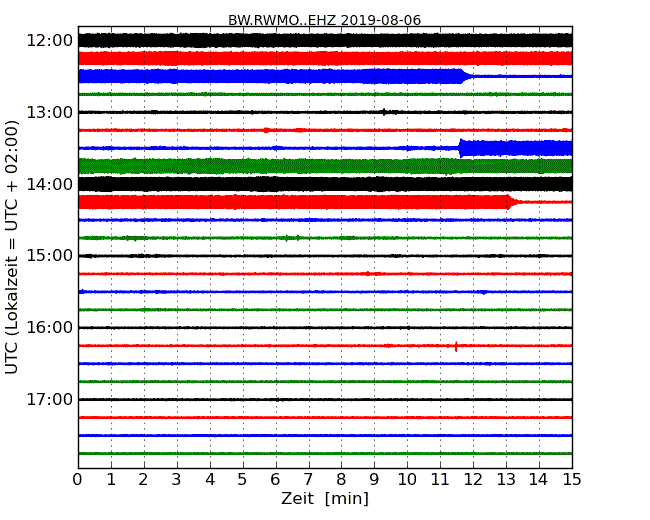Click the y-axis label UTC (Lokalzeit = UTC + 02:00)
Viewport: 650px width, 520px height.
(x=12, y=247)
